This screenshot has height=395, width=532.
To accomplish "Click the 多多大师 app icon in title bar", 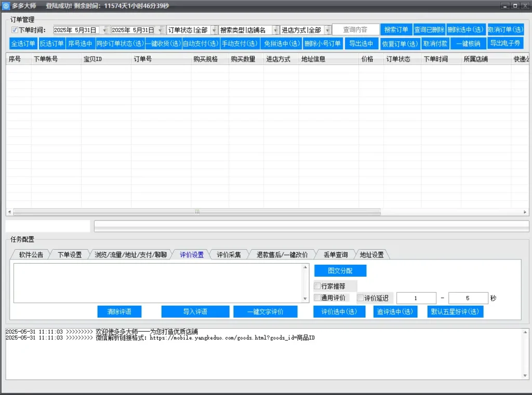I will coord(6,6).
